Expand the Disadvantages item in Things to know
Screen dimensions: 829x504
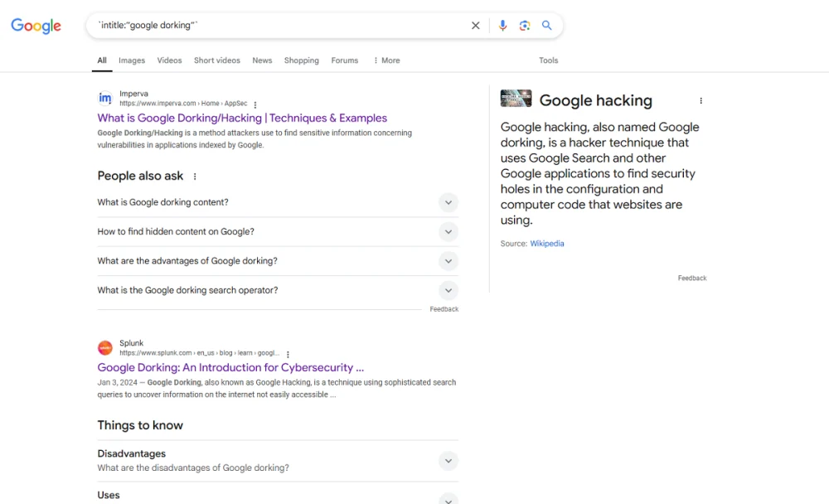click(278, 461)
